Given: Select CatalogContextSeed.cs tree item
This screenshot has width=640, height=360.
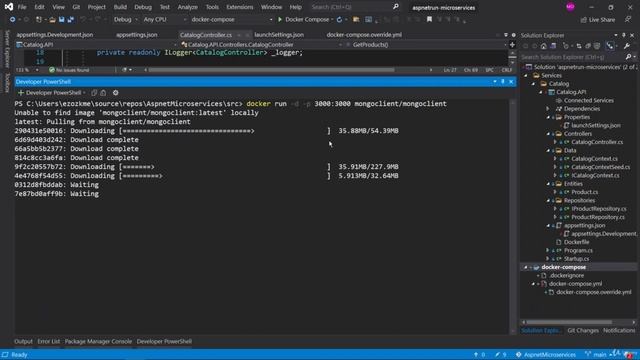Looking at the screenshot, I should click(600, 167).
